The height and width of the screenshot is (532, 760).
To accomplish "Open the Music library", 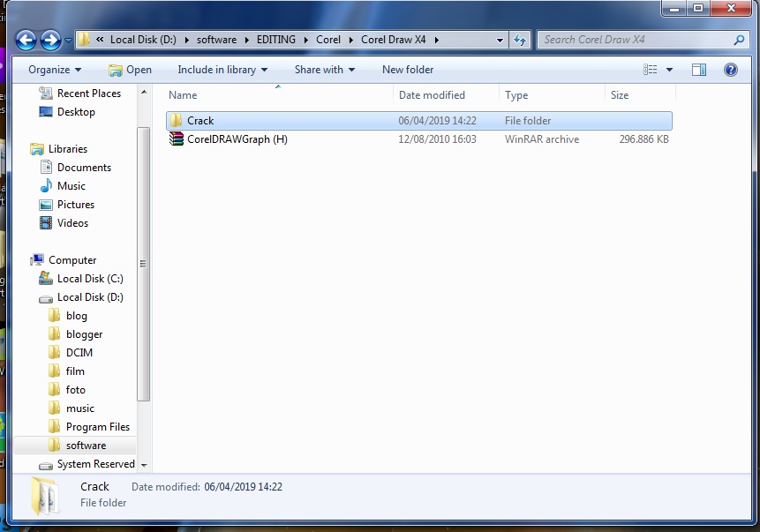I will point(63,186).
